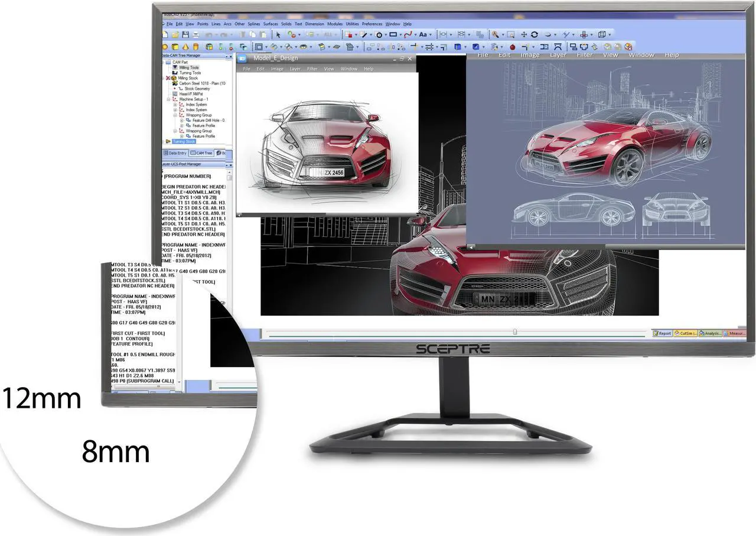Open the Splines menu
Image resolution: width=756 pixels, height=536 pixels.
pos(254,24)
